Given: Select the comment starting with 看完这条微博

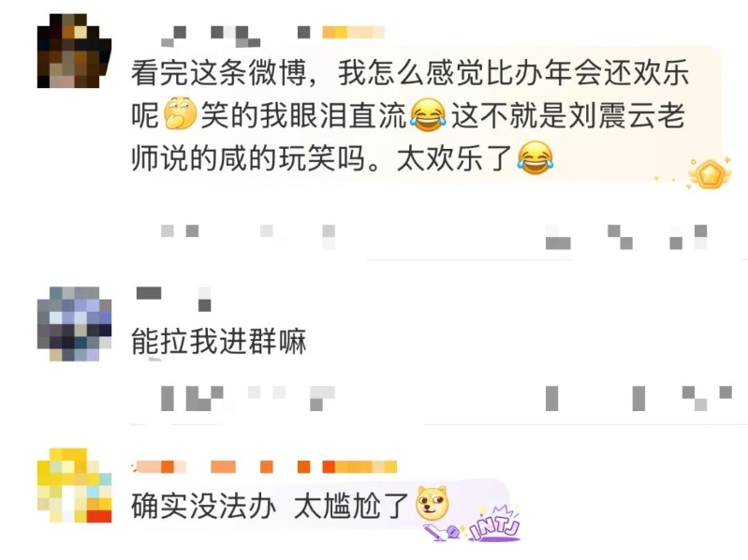Looking at the screenshot, I should [410, 115].
